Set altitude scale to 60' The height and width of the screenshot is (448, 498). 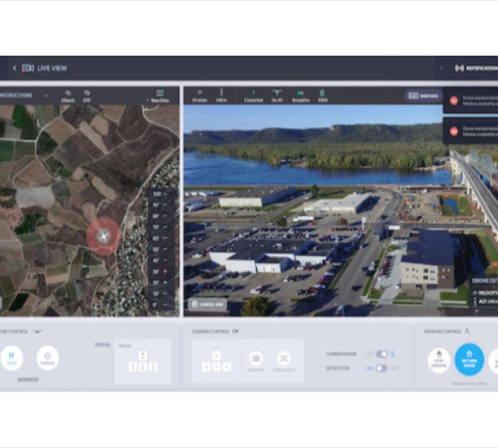point(160,238)
